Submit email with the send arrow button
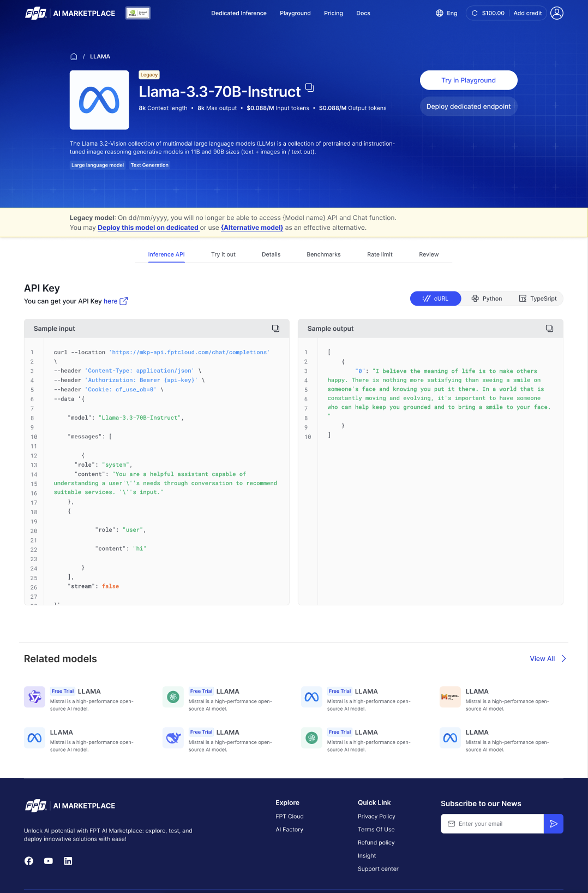This screenshot has height=893, width=588. 554,824
